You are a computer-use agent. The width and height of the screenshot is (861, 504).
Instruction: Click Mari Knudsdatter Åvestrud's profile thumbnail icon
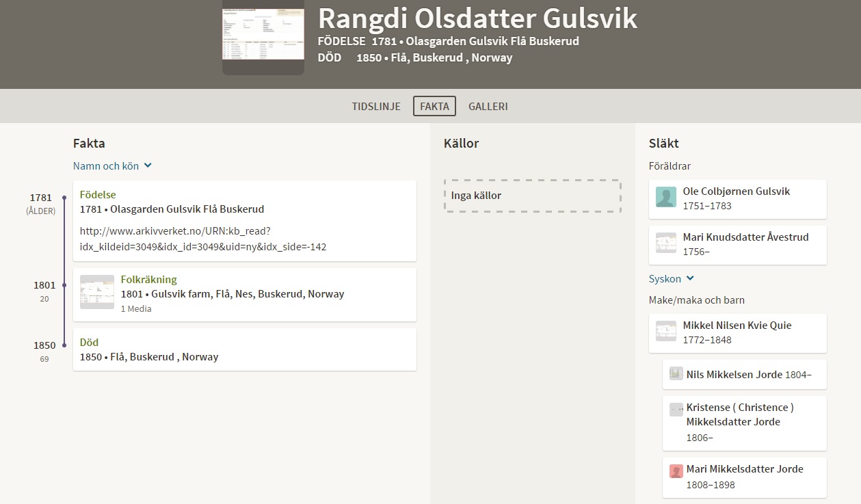point(666,243)
